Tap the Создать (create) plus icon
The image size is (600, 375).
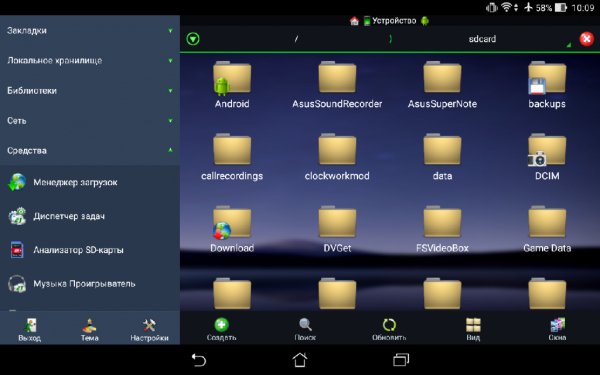(221, 325)
